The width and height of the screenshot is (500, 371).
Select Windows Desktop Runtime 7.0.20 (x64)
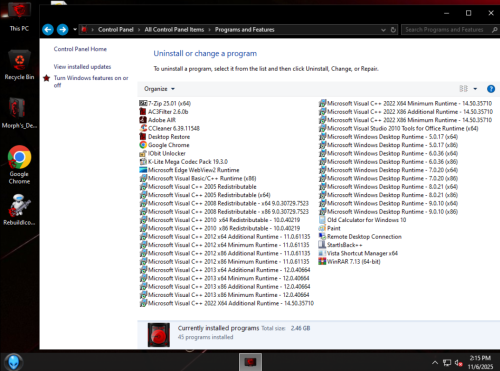coord(388,170)
